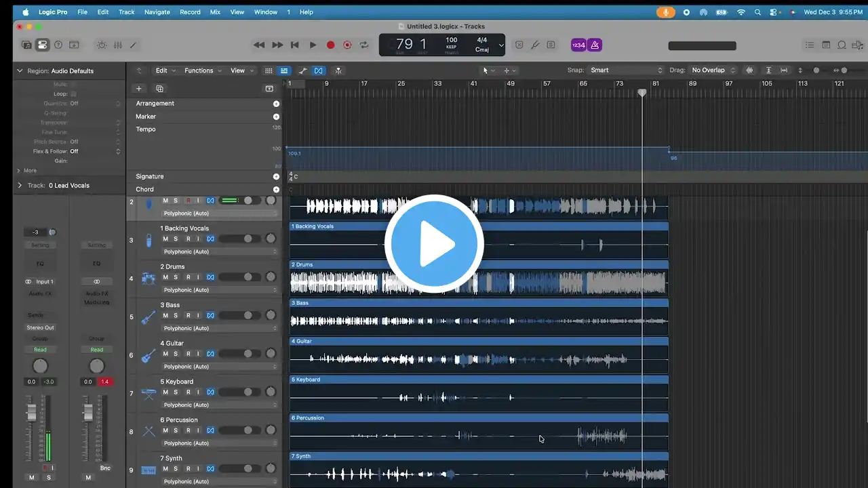Click the Bnc bounce button
868x488 pixels.
click(x=105, y=468)
